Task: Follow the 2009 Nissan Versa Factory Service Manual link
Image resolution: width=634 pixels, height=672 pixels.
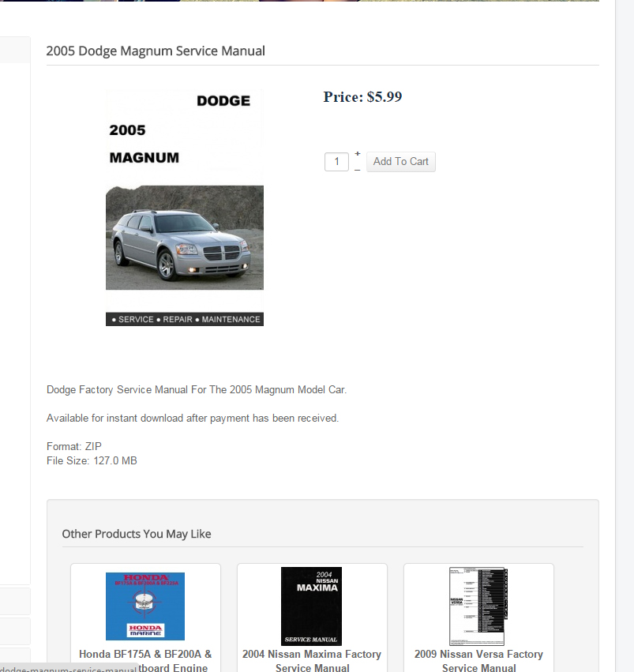Action: (x=478, y=660)
